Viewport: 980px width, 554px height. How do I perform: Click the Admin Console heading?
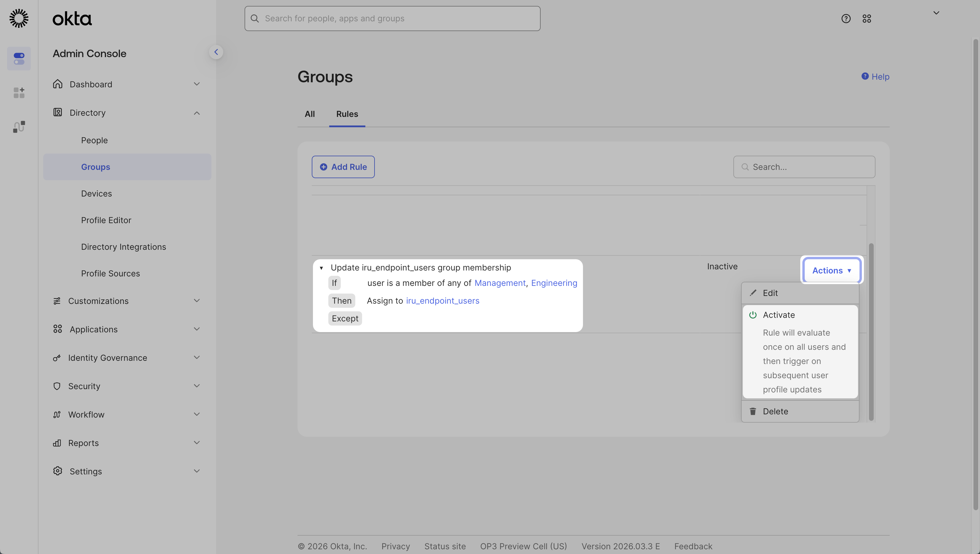(x=89, y=53)
